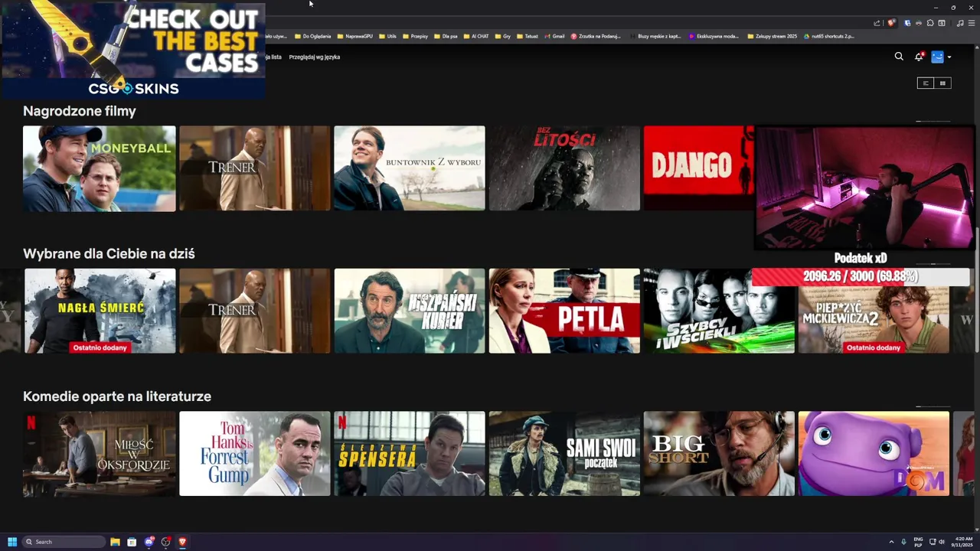This screenshot has height=551, width=980.
Task: Open 'Piep*zyć Mickiewicza 2' thumbnail
Action: [x=874, y=320]
